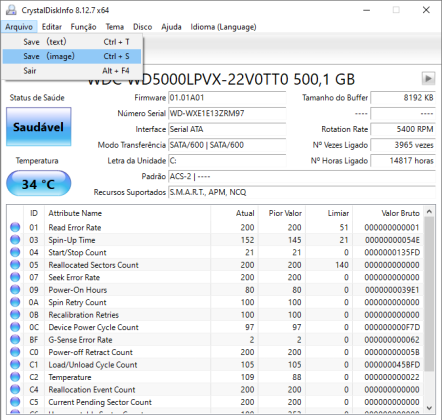Image resolution: width=442 pixels, height=420 pixels.
Task: Click status orb for Seek Error Rate
Action: (15, 277)
